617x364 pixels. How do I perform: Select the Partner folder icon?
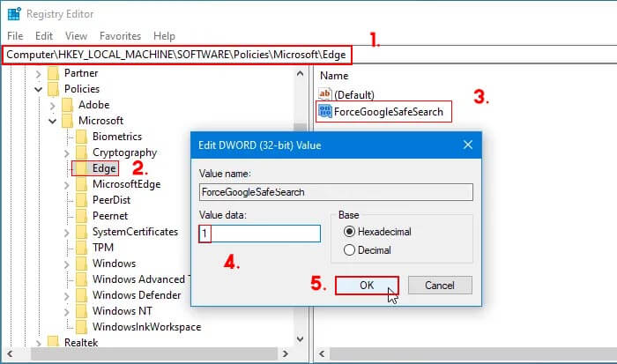pos(53,73)
